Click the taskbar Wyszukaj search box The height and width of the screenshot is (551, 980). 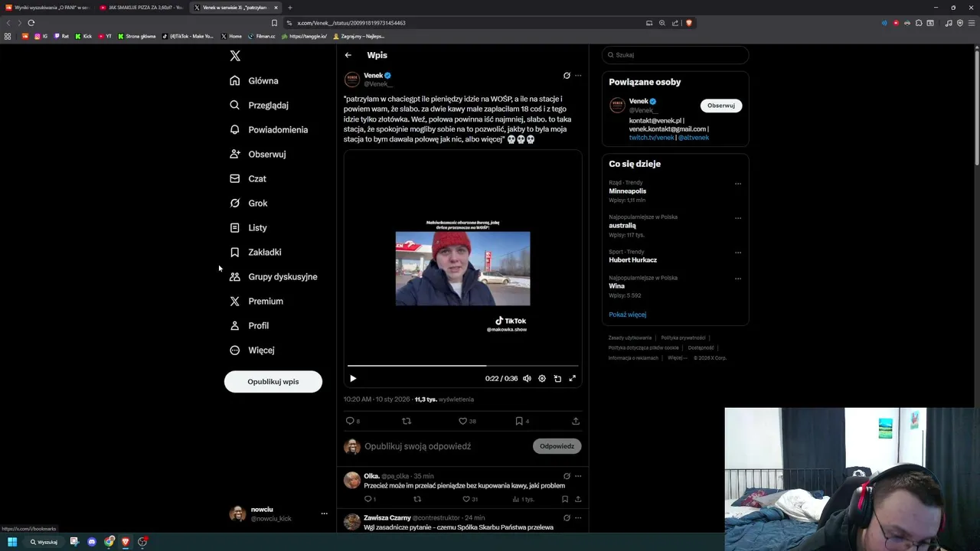coord(44,542)
